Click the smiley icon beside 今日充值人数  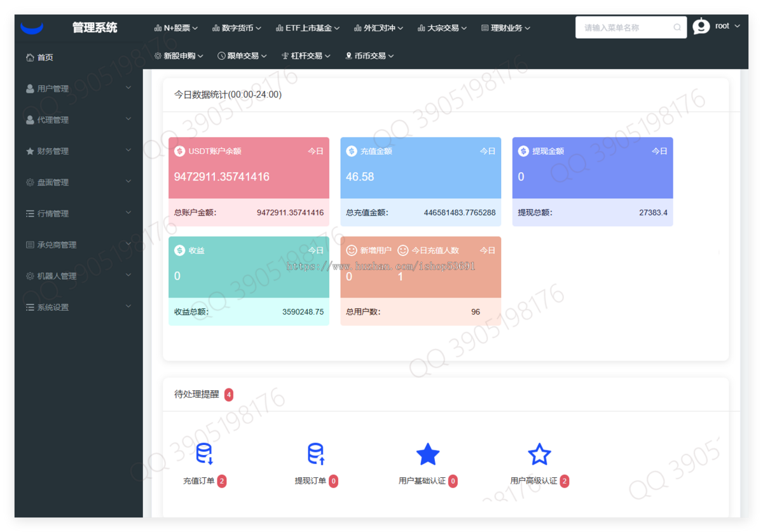click(x=402, y=250)
